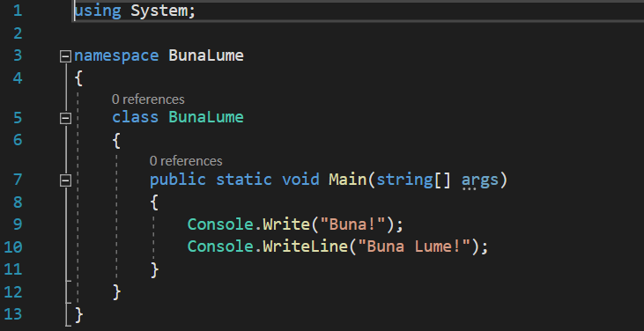Viewport: 644px width, 331px height.
Task: Click the "Buna!" string literal
Action: 352,224
